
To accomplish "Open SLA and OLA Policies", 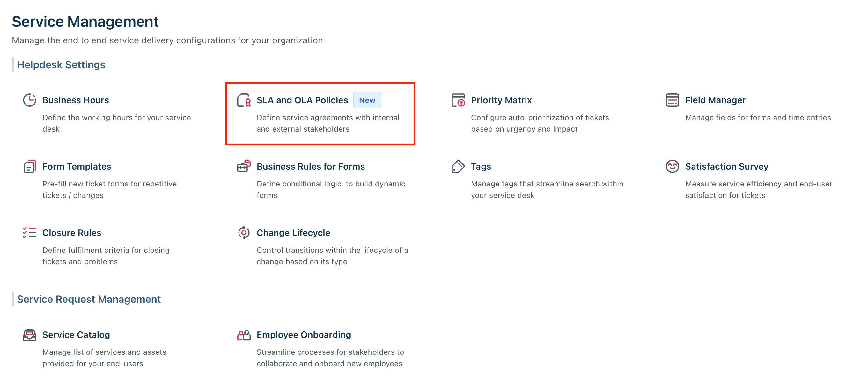I will tap(302, 100).
